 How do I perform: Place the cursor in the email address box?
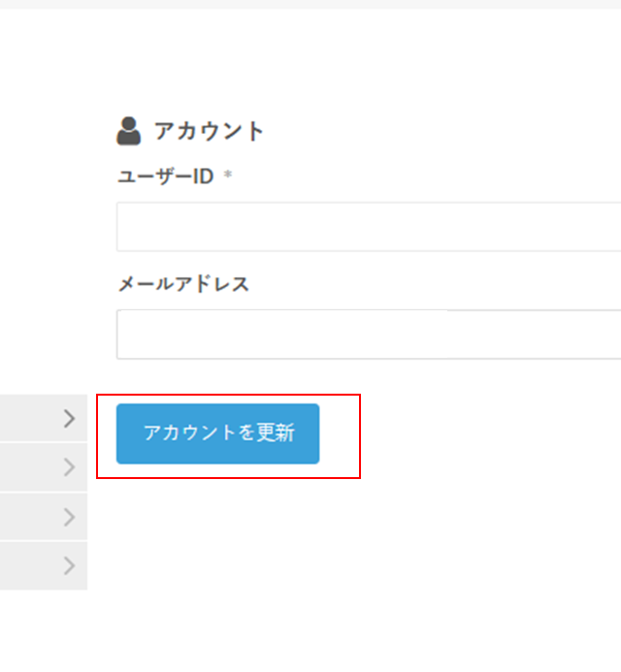click(369, 335)
